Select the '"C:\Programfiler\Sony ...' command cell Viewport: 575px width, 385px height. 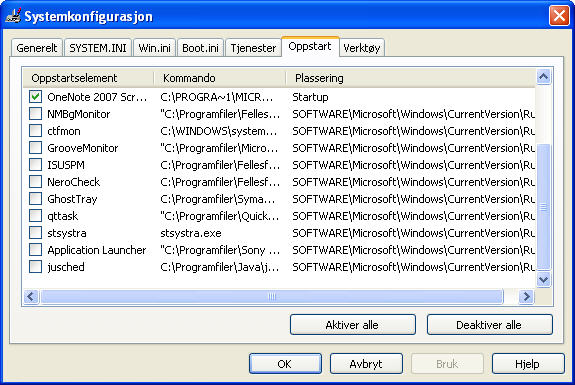(x=220, y=250)
